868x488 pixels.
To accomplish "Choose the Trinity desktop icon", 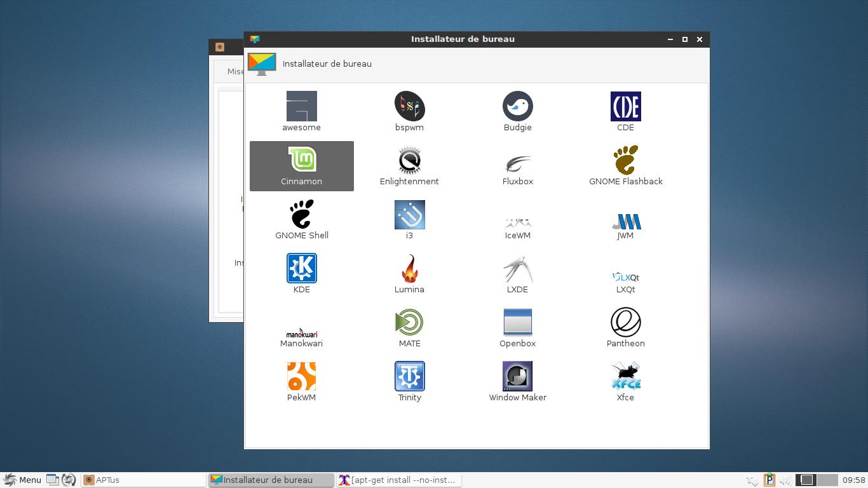I will (409, 376).
